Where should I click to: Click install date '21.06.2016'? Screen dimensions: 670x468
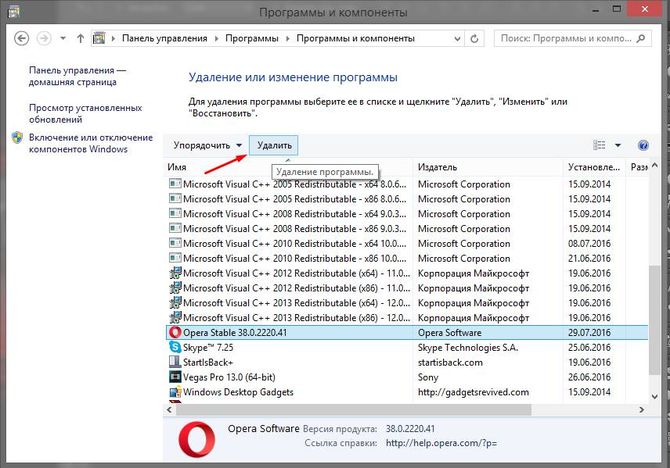tap(589, 259)
